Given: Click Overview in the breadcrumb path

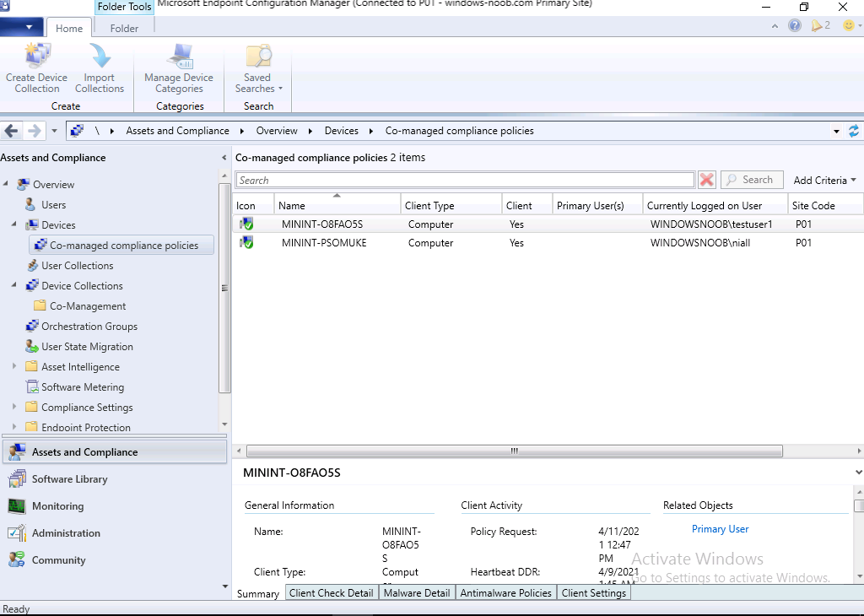Looking at the screenshot, I should click(277, 131).
